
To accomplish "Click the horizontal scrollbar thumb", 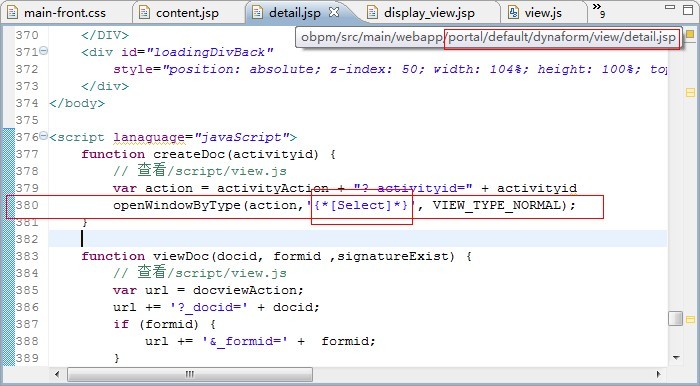I will (x=190, y=374).
